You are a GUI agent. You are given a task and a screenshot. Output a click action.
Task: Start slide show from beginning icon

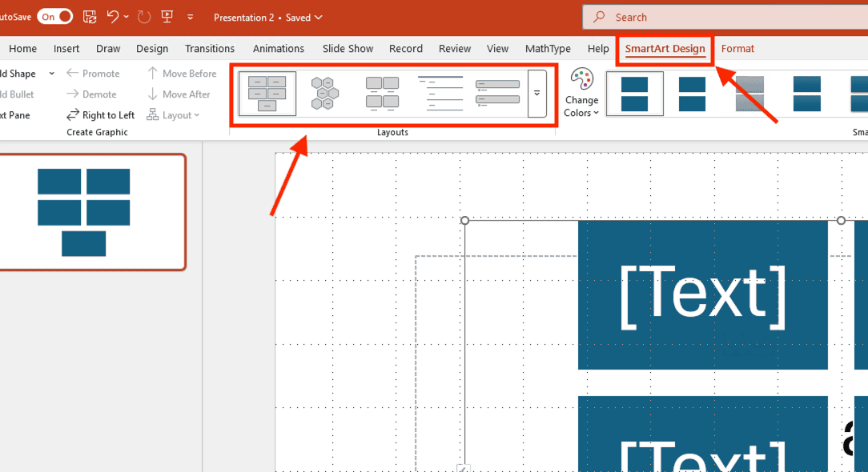[167, 17]
